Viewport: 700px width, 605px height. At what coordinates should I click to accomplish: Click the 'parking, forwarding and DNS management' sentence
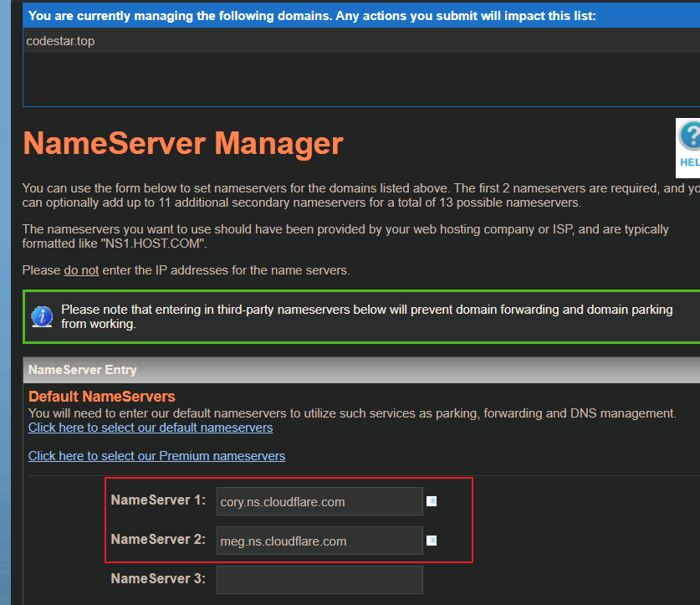tap(352, 413)
